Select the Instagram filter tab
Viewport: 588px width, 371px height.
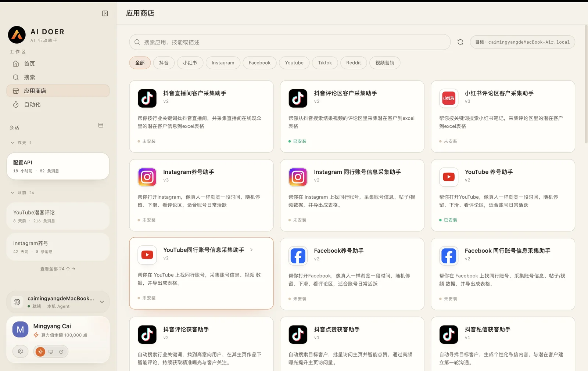click(223, 63)
